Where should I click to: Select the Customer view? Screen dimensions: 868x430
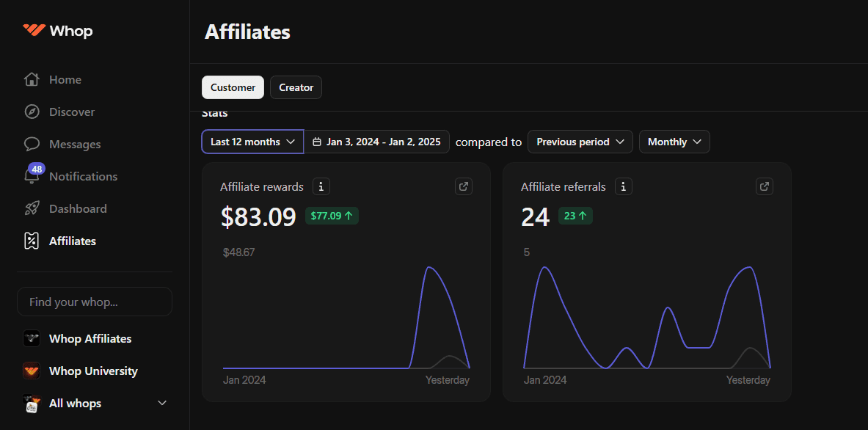coord(233,87)
